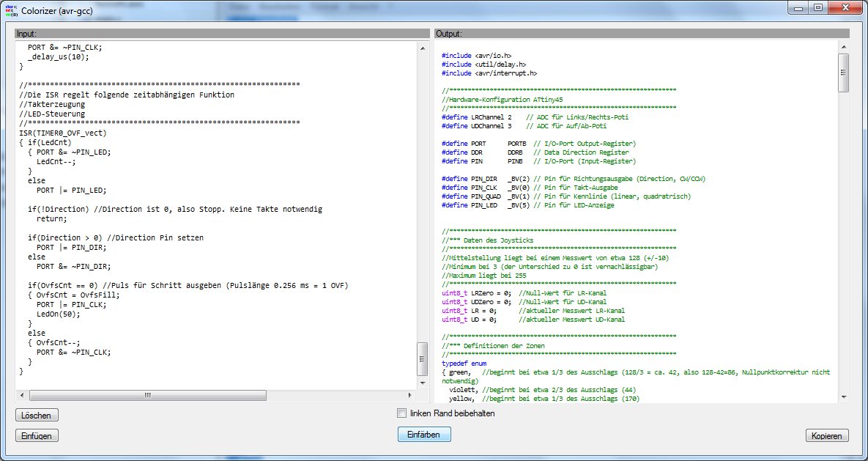Screen dimensions: 868x461
Task: Click the Input pane's scroll-left arrow
Action: (x=22, y=396)
